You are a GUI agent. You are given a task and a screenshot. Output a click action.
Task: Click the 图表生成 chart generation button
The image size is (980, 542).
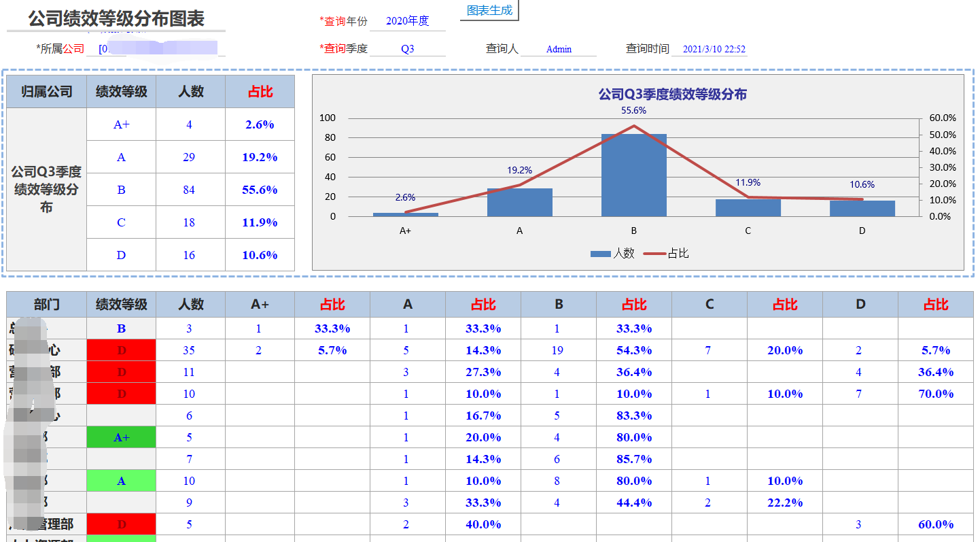tap(489, 11)
